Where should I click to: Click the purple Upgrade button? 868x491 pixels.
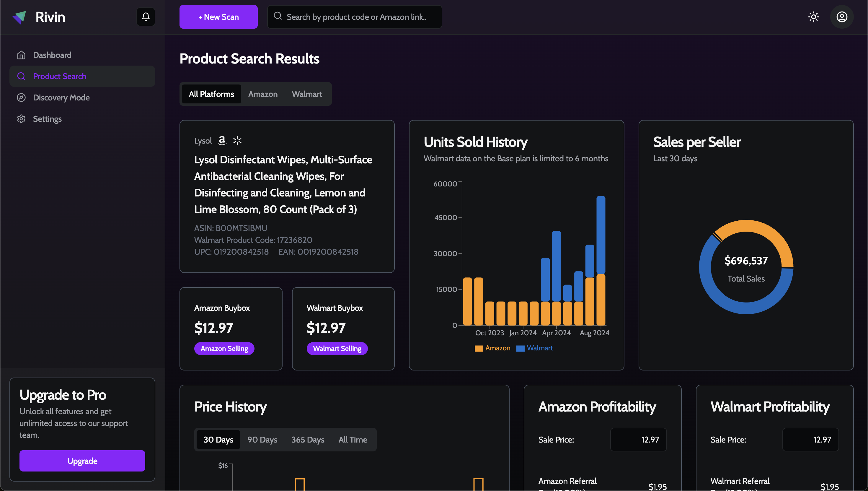click(x=82, y=461)
